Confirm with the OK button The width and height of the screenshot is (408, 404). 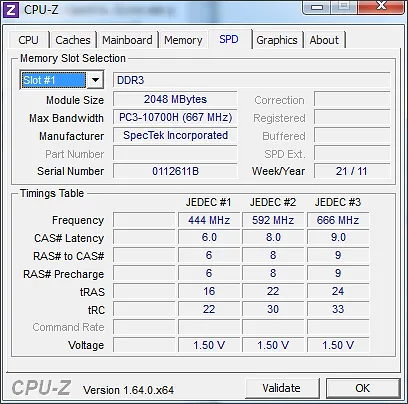[x=363, y=388]
